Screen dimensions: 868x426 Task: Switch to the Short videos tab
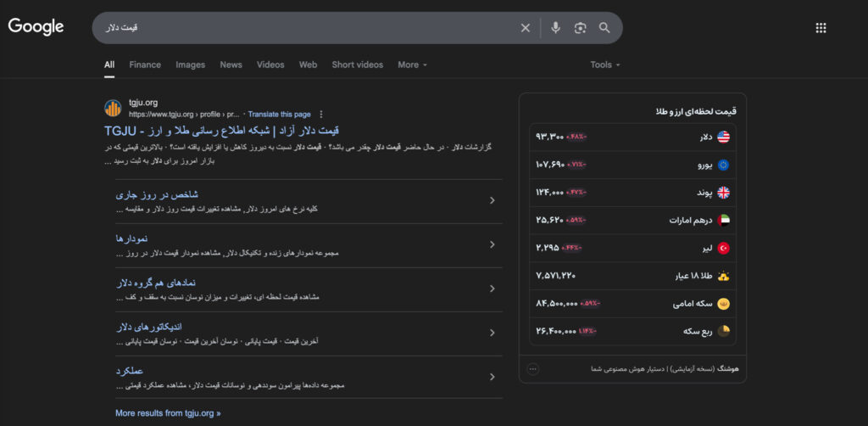[x=357, y=64]
